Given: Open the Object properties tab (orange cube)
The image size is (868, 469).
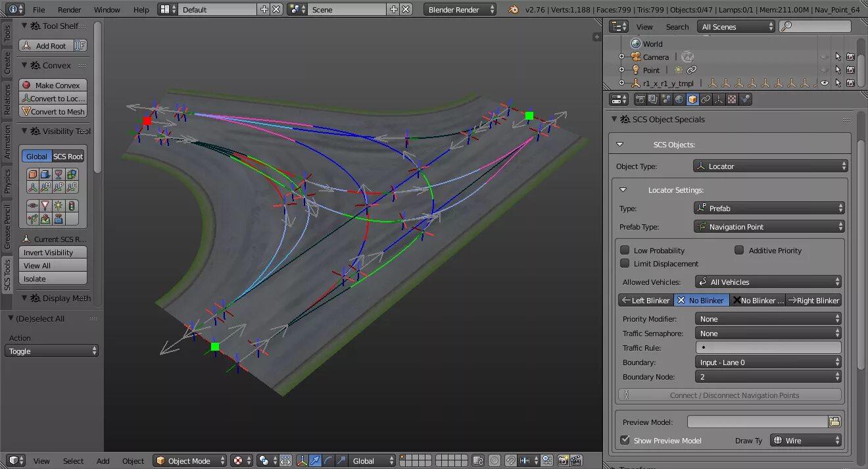Looking at the screenshot, I should click(x=692, y=99).
